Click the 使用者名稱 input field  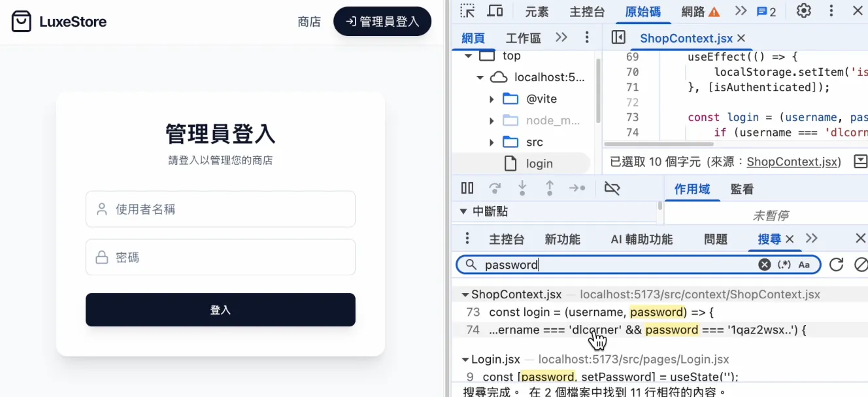[220, 209]
